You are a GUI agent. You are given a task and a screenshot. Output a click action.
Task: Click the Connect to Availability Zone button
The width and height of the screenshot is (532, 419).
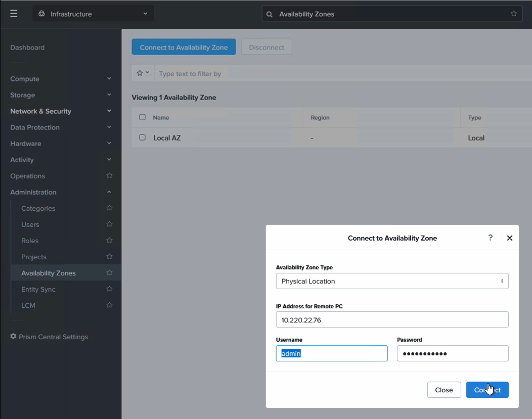(x=184, y=47)
